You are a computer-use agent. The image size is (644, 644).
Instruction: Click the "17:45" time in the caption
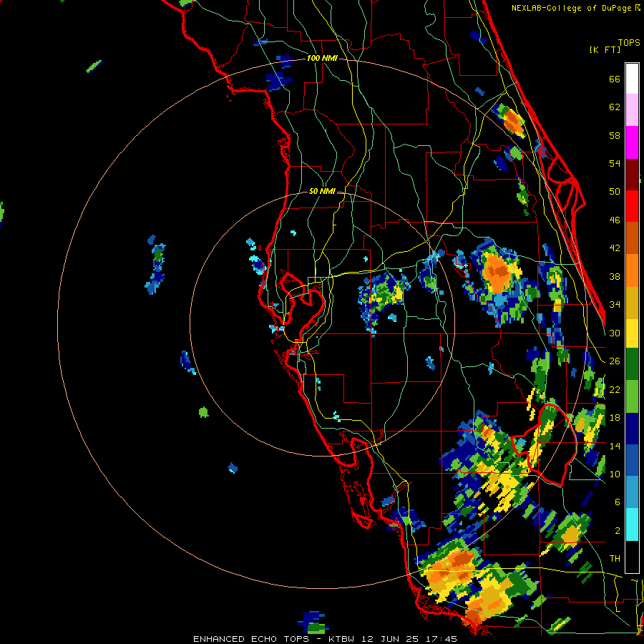click(x=441, y=639)
